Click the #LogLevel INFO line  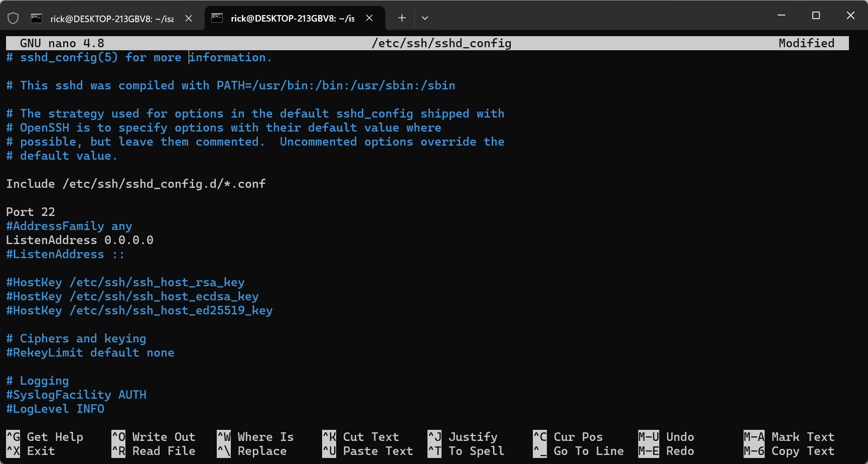click(55, 409)
